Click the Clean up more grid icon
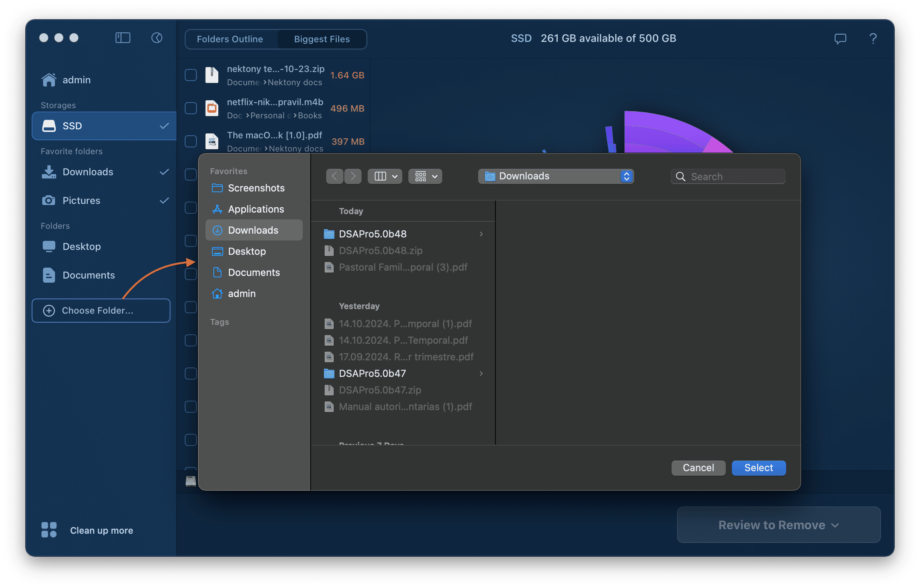This screenshot has width=920, height=588. click(49, 530)
